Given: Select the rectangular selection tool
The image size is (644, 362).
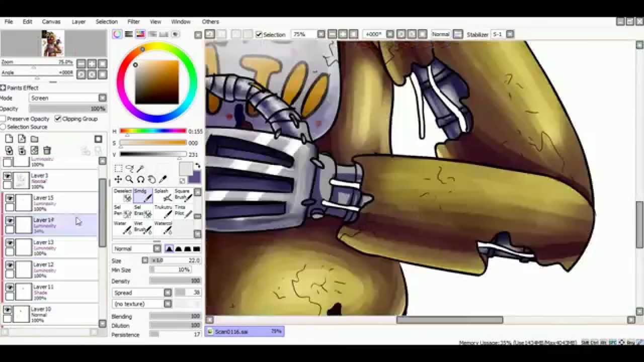Looking at the screenshot, I should tap(118, 168).
